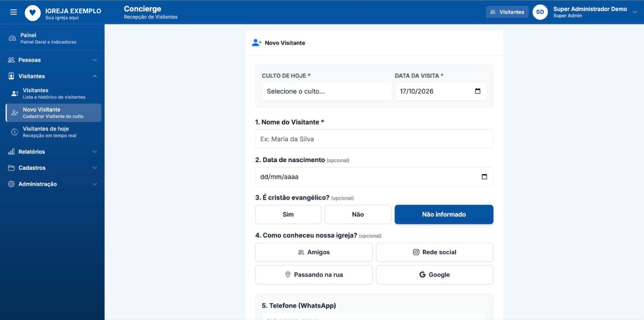Expand the Pessoas menu chevron
644x320 pixels.
95,60
